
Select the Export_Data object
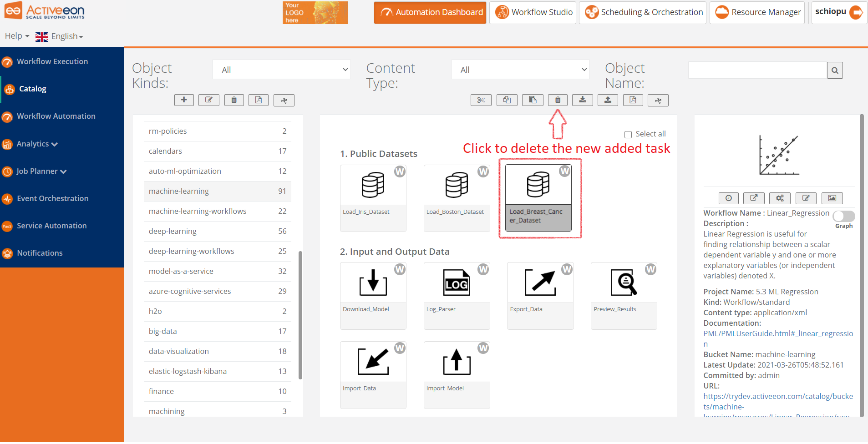pos(540,296)
